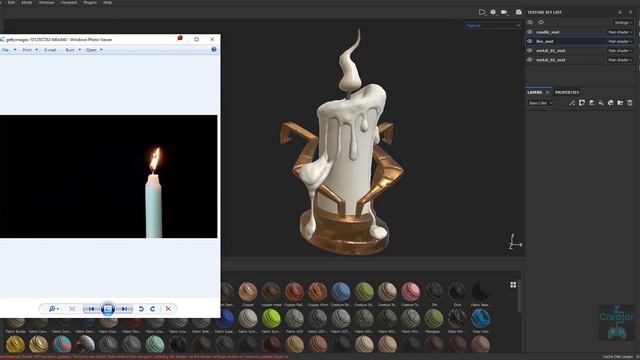Viewport: 640px width, 360px height.
Task: Rotate the image clockwise in Photo Viewer
Action: click(153, 309)
